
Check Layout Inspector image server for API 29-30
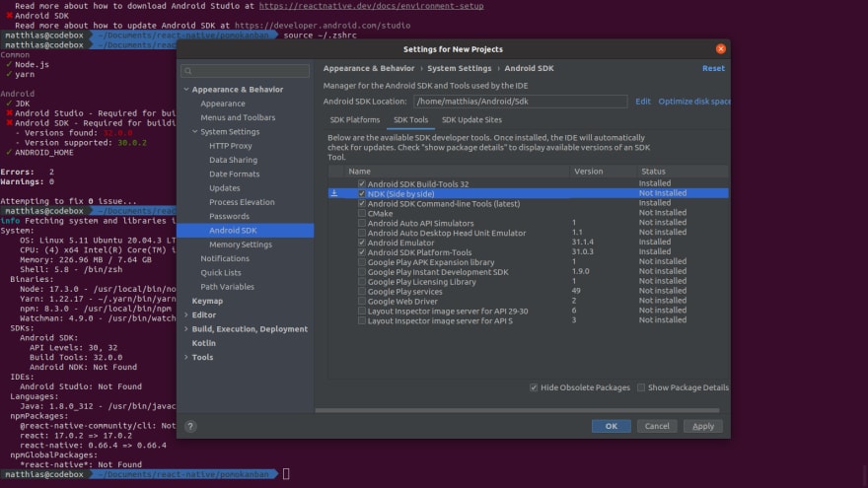pos(361,311)
